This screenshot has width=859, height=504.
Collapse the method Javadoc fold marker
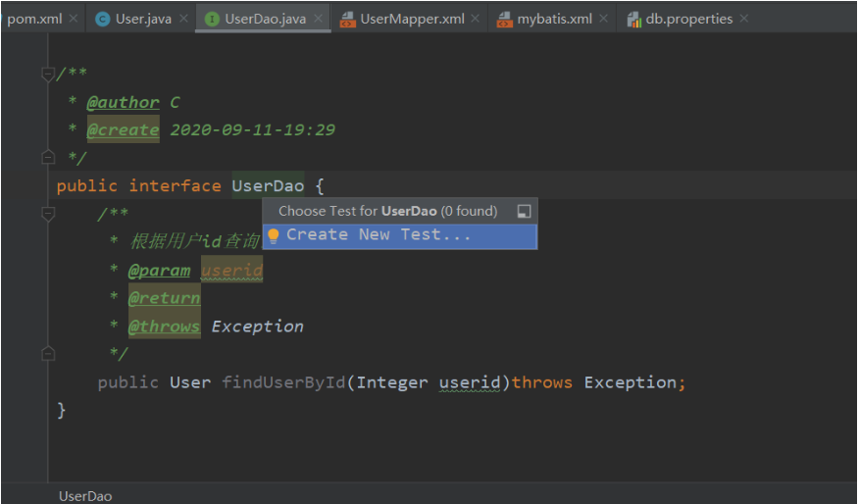pyautogui.click(x=48, y=214)
